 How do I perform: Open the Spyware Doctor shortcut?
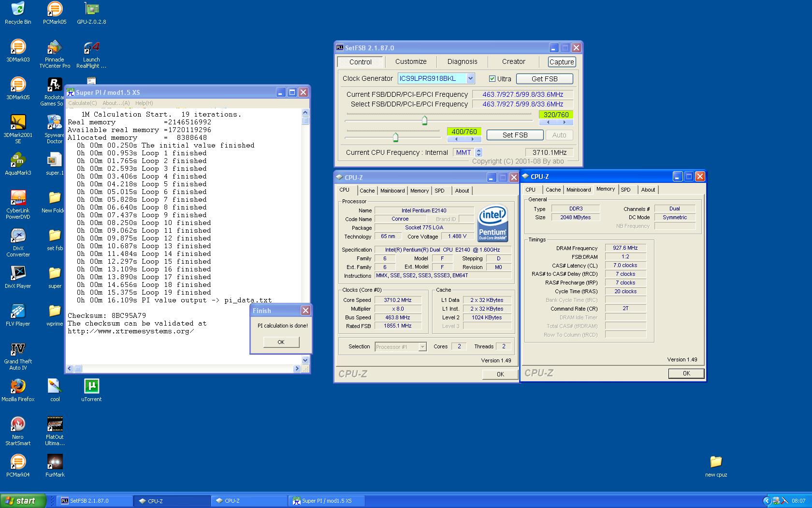[x=55, y=129]
